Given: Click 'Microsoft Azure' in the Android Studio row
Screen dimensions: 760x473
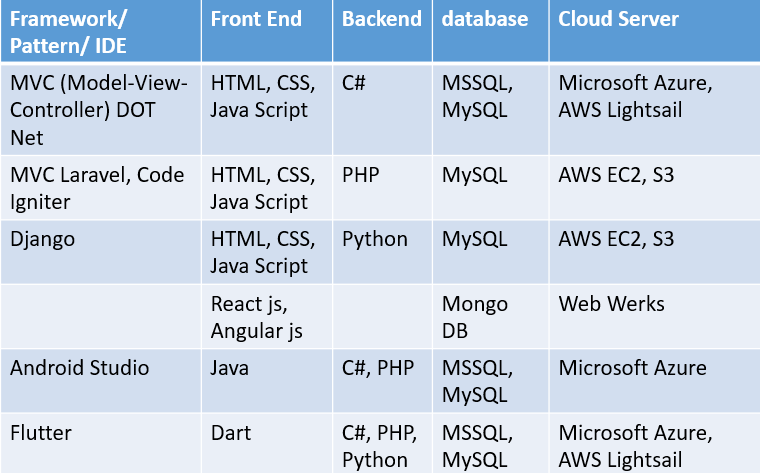Looking at the screenshot, I should (x=655, y=381).
